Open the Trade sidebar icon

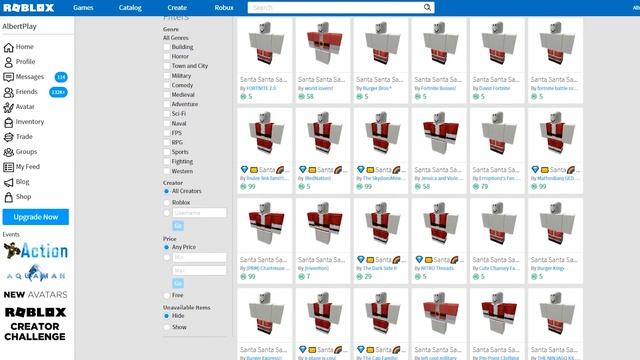click(8, 137)
